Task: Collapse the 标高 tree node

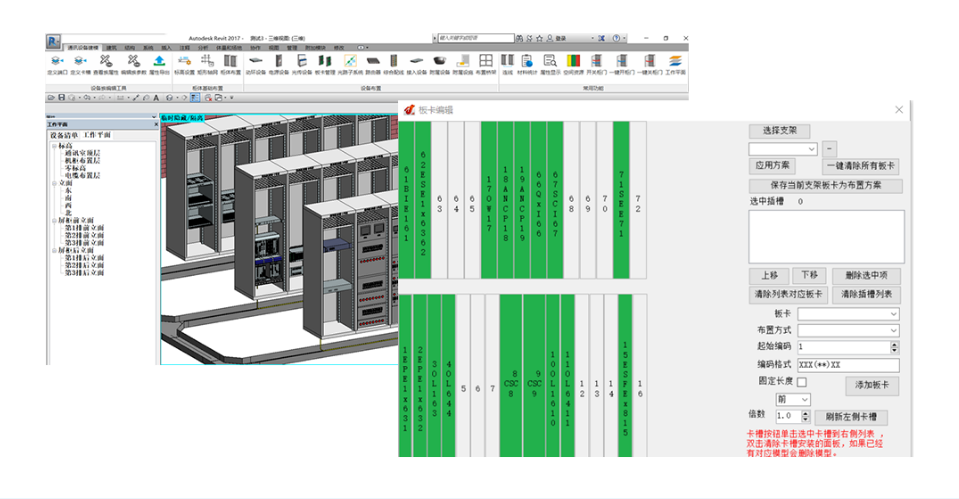Action: coord(55,146)
